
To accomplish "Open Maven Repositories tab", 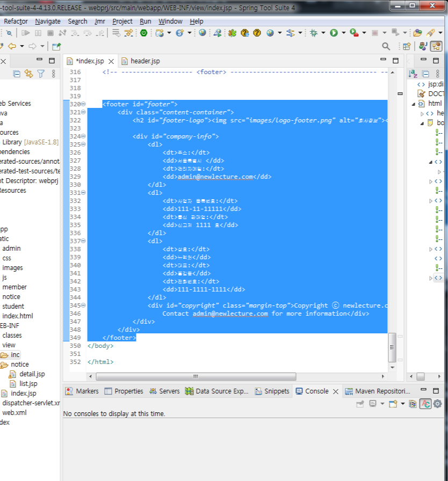I will click(378, 391).
